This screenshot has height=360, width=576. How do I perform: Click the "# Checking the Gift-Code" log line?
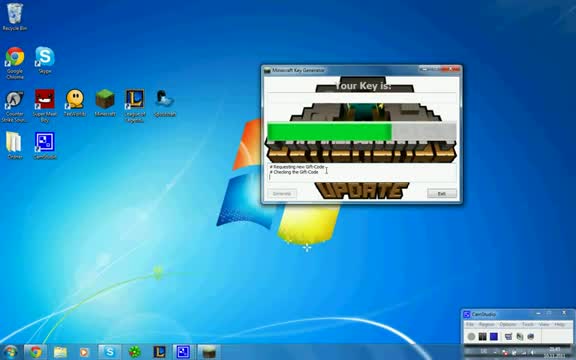[294, 172]
